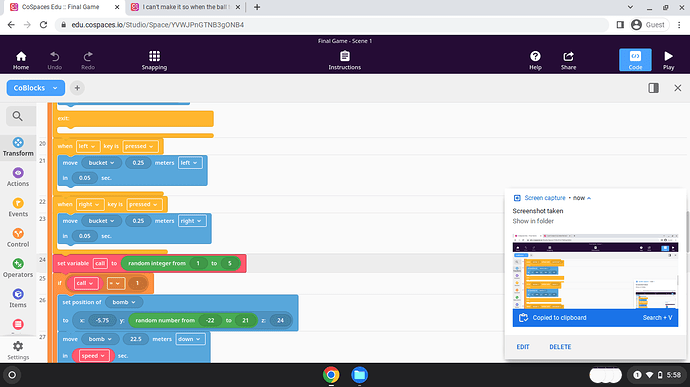Image resolution: width=690 pixels, height=387 pixels.
Task: Open the 'left' key dropdown in line 20
Action: [x=88, y=146]
